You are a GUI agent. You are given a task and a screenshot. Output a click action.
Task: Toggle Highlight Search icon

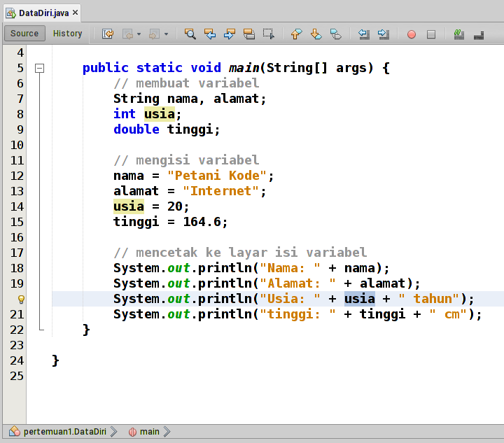click(x=249, y=34)
